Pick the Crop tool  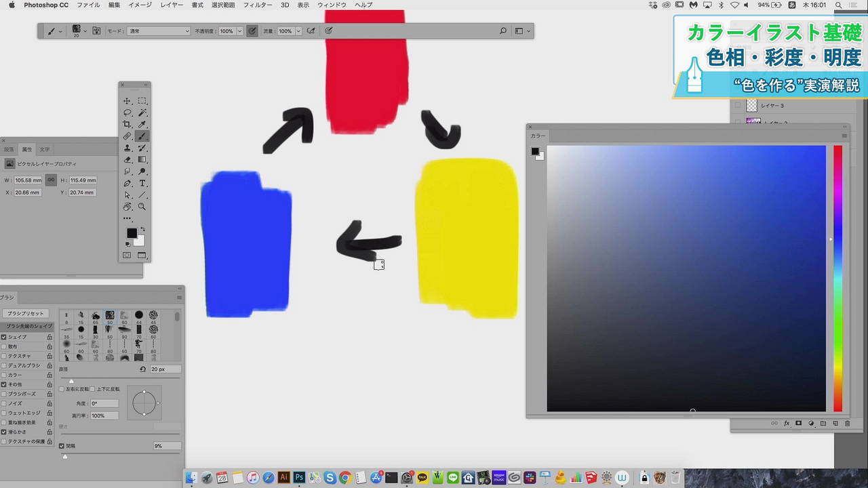tap(127, 125)
